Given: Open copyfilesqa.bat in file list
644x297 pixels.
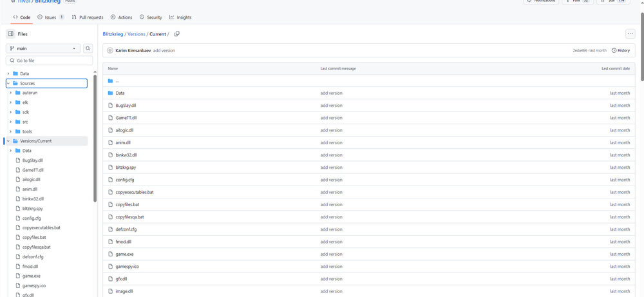Looking at the screenshot, I should tap(130, 217).
